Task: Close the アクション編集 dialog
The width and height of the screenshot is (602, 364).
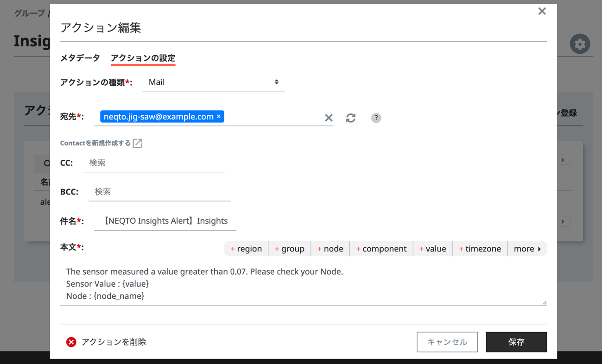Action: click(542, 11)
